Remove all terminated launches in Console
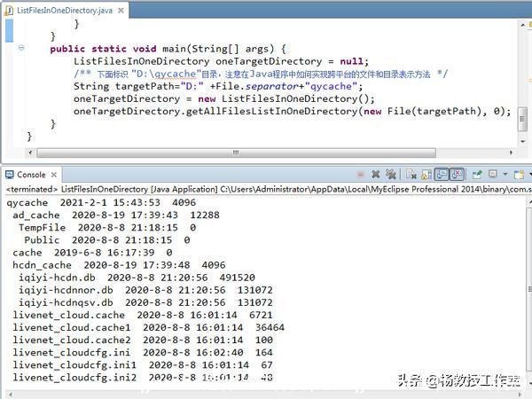 [x=390, y=175]
